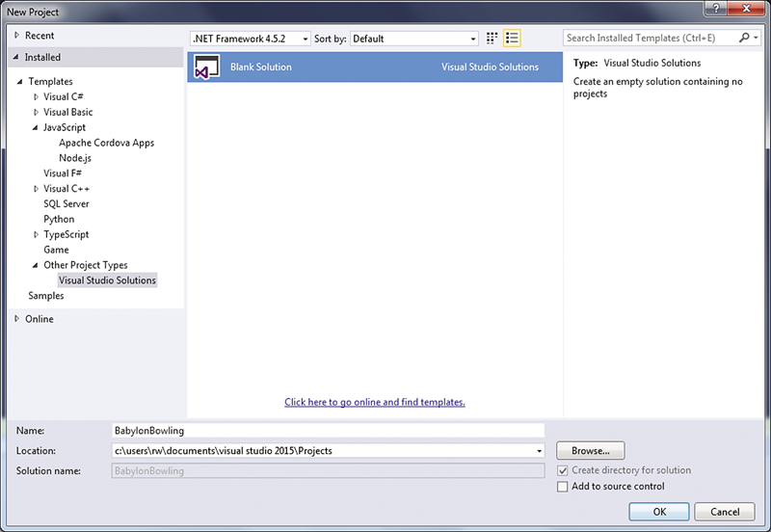Select Samples in the tree
771x532 pixels.
[46, 296]
